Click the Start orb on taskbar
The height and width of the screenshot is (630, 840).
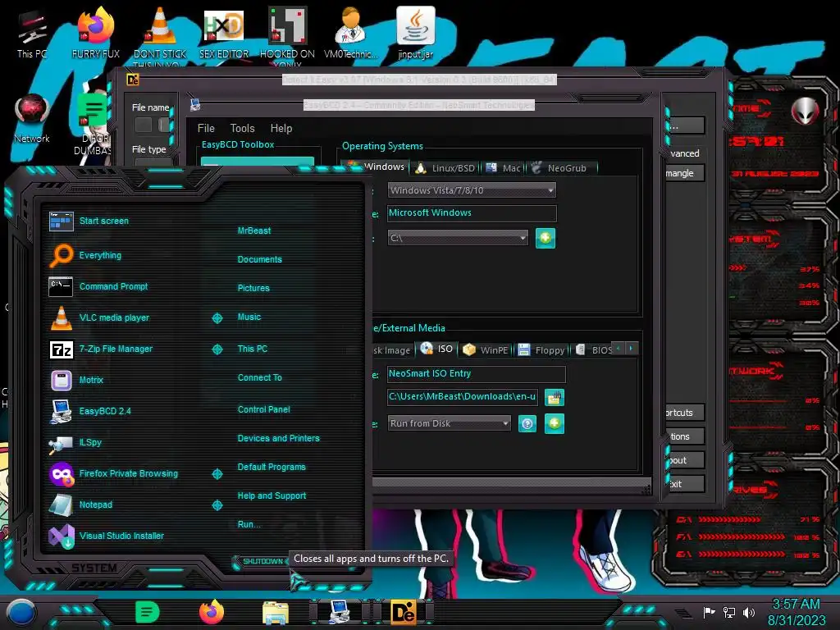pyautogui.click(x=21, y=613)
